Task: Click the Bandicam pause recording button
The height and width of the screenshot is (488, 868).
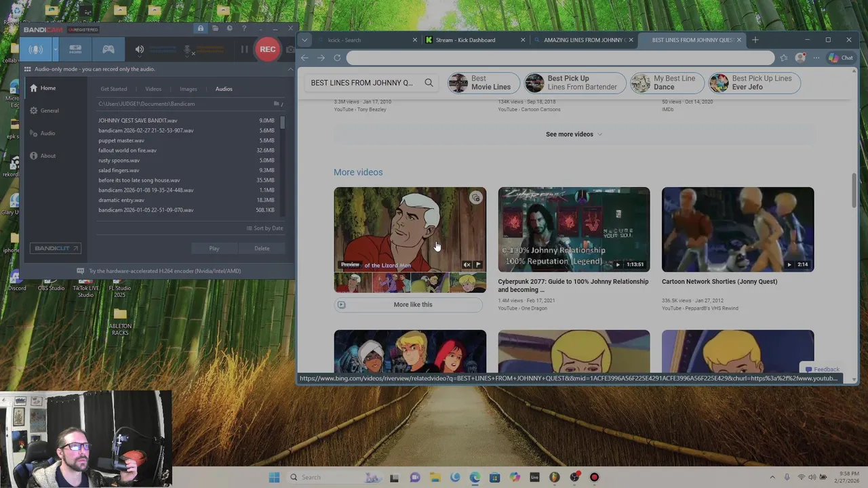Action: [x=244, y=49]
